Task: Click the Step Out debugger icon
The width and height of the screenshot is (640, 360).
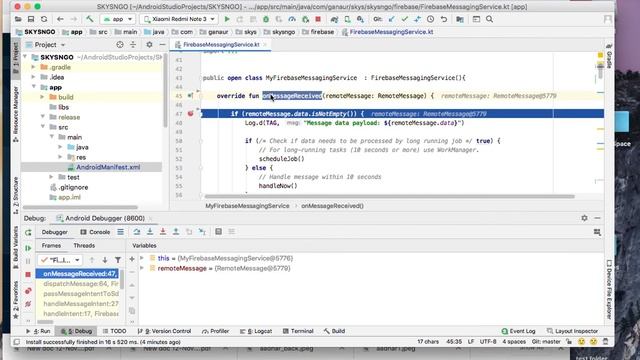Action: [x=176, y=232]
